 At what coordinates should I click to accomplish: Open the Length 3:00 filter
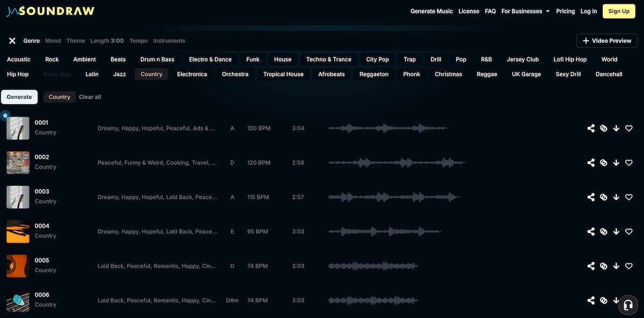107,41
